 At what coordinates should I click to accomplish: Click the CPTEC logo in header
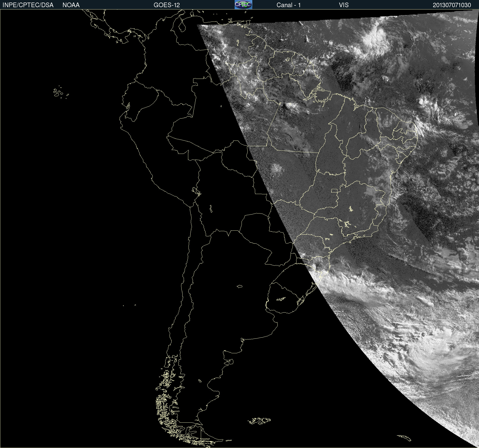tap(243, 5)
